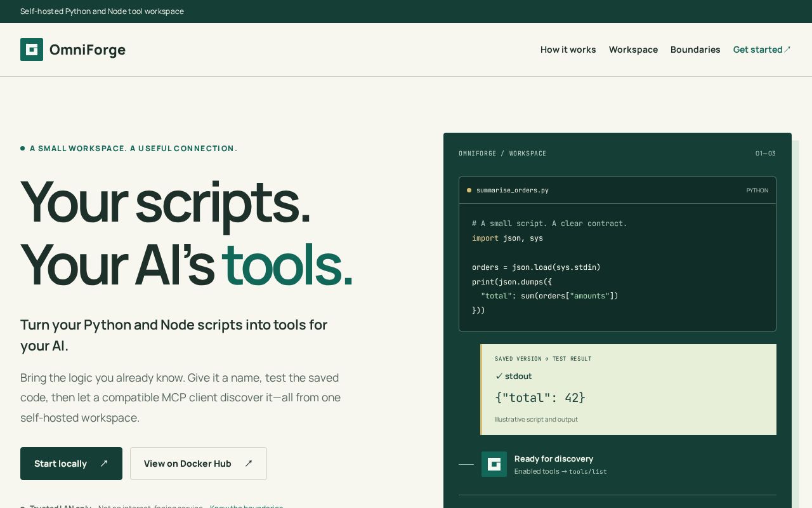Click the Ready for discovery logo icon
Viewport: 812px width, 508px height.
point(494,464)
